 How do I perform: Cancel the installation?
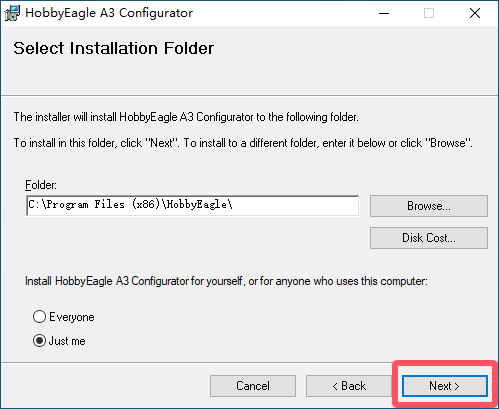tap(253, 386)
